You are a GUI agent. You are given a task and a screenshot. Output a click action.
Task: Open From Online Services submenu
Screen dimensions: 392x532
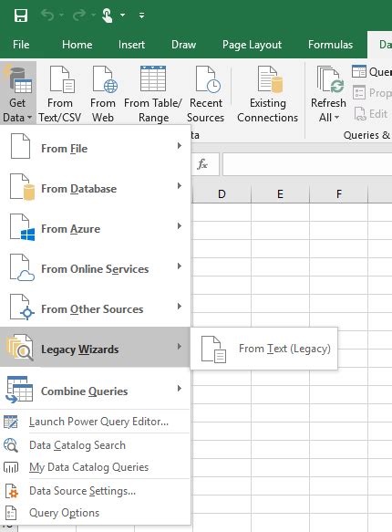click(x=95, y=268)
